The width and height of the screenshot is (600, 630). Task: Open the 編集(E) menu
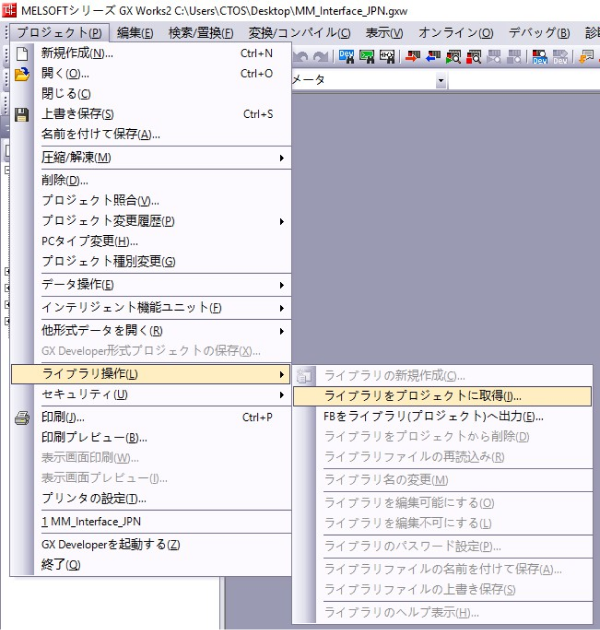point(135,33)
